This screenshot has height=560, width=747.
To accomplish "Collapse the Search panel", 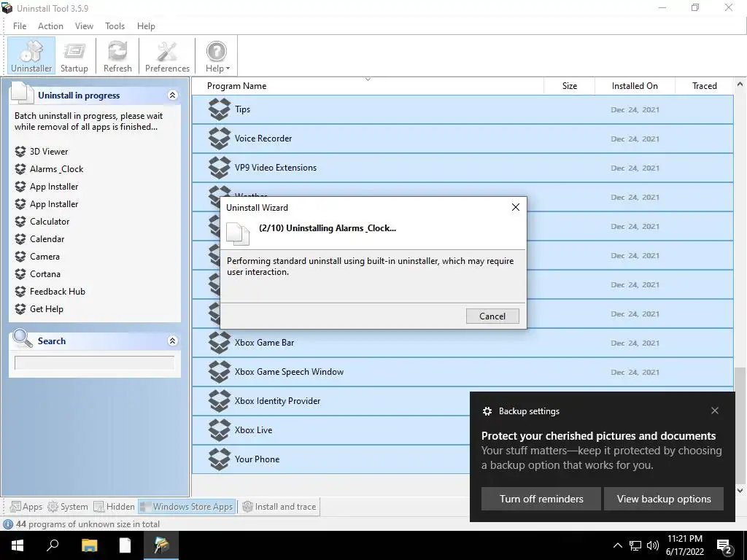I will point(172,341).
